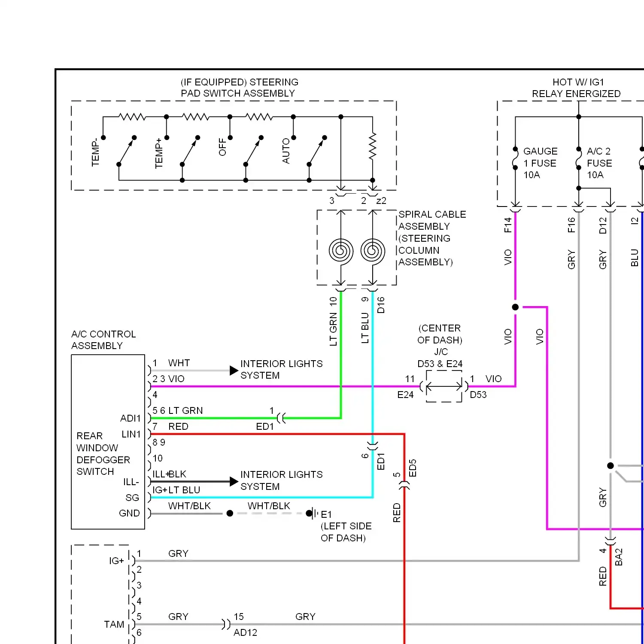Click the left spiral cable coil symbol
This screenshot has width=644, height=644.
click(341, 251)
